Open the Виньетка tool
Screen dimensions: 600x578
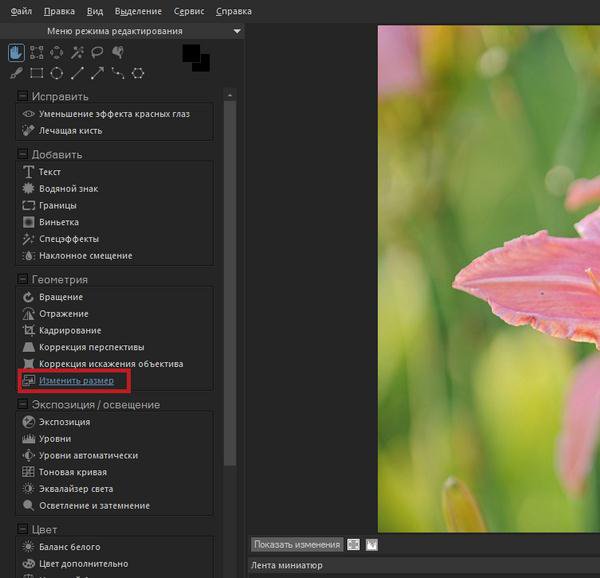click(58, 222)
